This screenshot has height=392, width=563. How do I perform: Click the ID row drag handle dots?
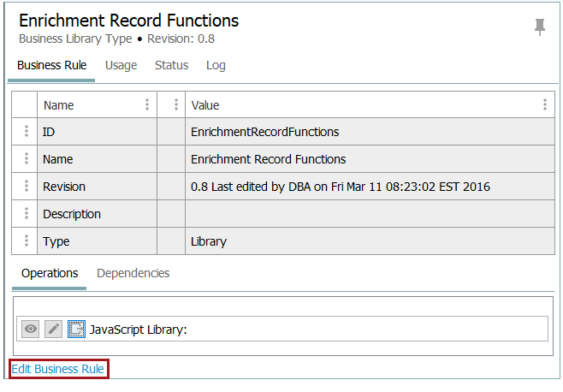tap(26, 132)
